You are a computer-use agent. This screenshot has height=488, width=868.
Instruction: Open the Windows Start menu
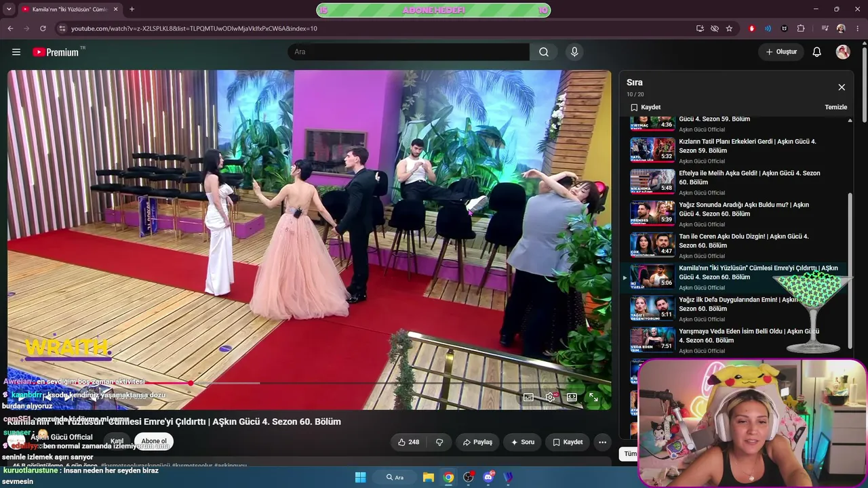click(x=360, y=477)
